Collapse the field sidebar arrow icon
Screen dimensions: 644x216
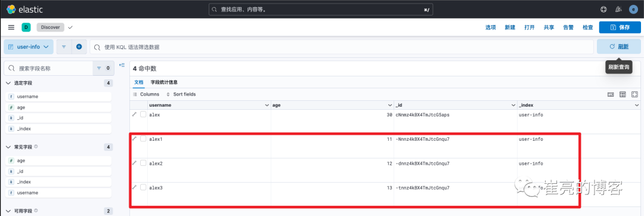(x=122, y=65)
